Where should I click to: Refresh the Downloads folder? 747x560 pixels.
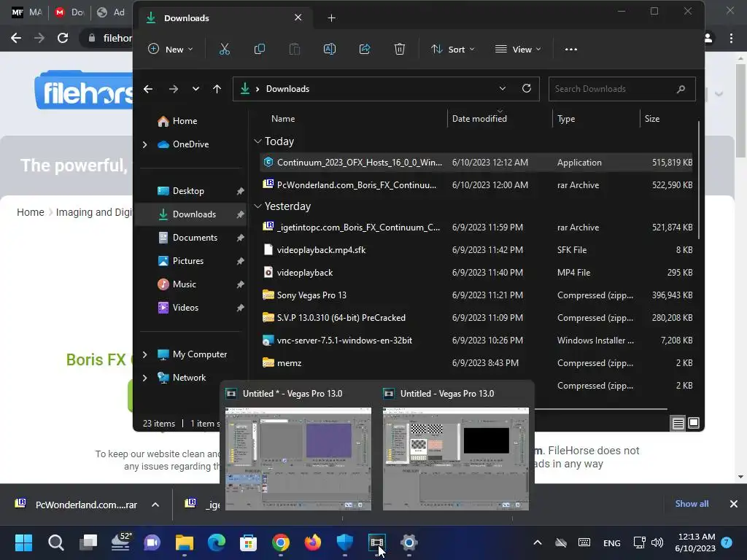pyautogui.click(x=527, y=88)
